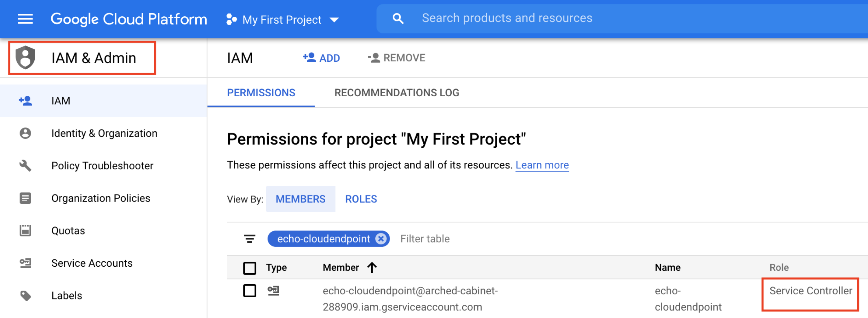868x318 pixels.
Task: Select the Labels tag icon
Action: point(25,295)
